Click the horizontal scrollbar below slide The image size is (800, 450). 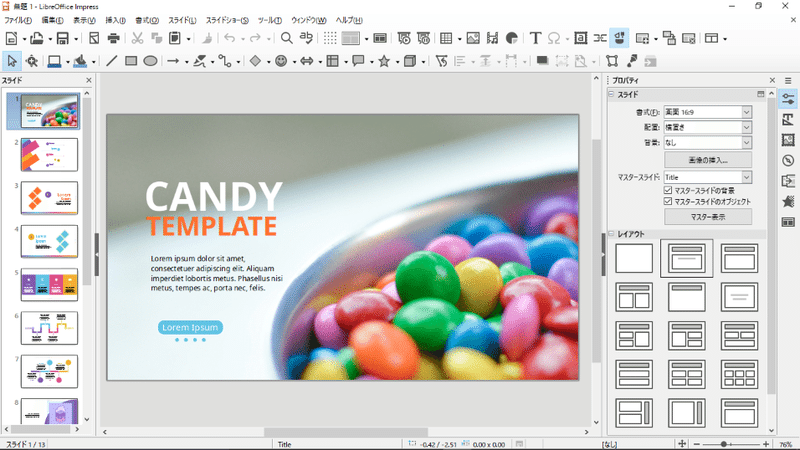click(346, 432)
